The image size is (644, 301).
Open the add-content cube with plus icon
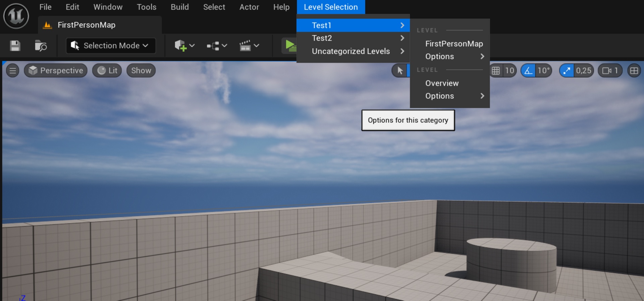pos(184,46)
